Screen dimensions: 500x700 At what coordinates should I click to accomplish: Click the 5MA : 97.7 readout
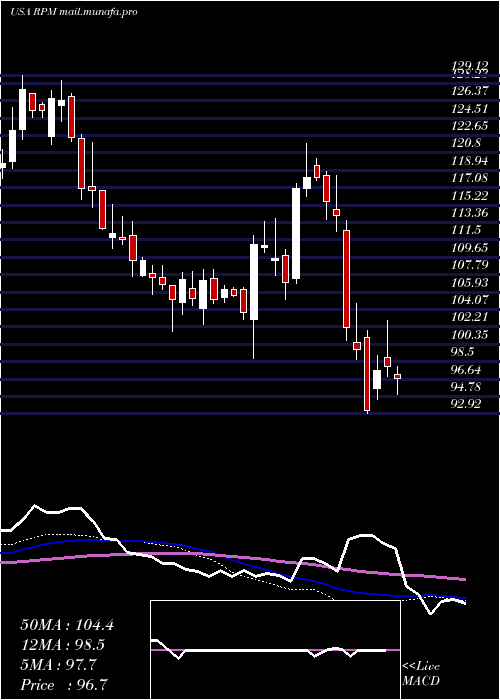coord(58,665)
